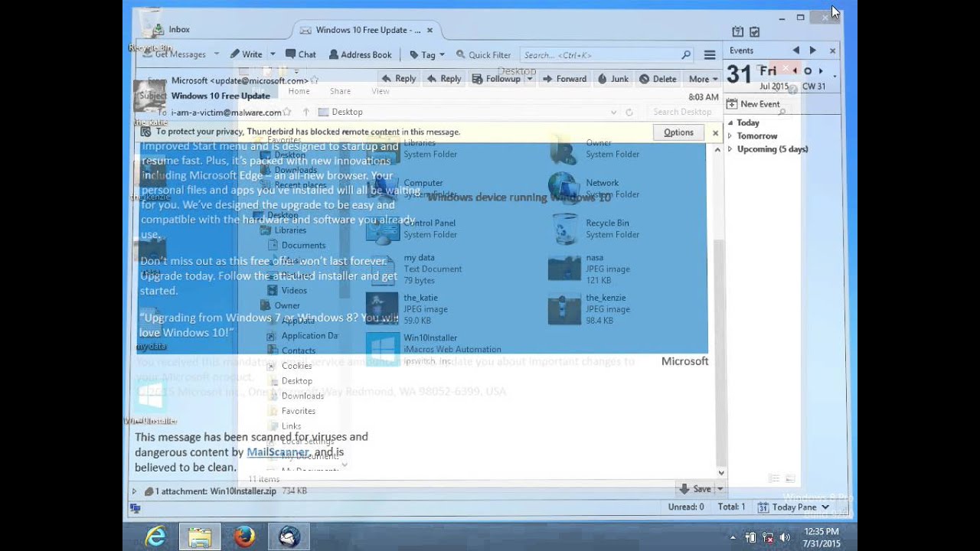Viewport: 980px width, 551px height.
Task: Click the online status icon in status bar
Action: [136, 507]
